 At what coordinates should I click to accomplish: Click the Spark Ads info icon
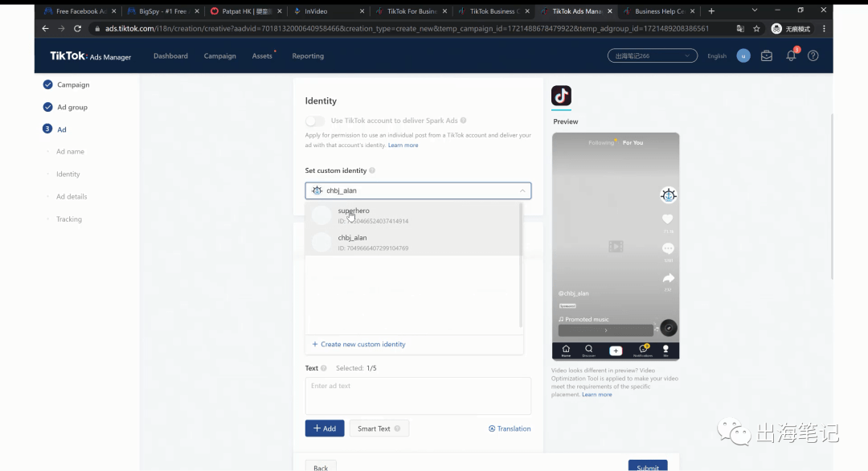tap(464, 121)
